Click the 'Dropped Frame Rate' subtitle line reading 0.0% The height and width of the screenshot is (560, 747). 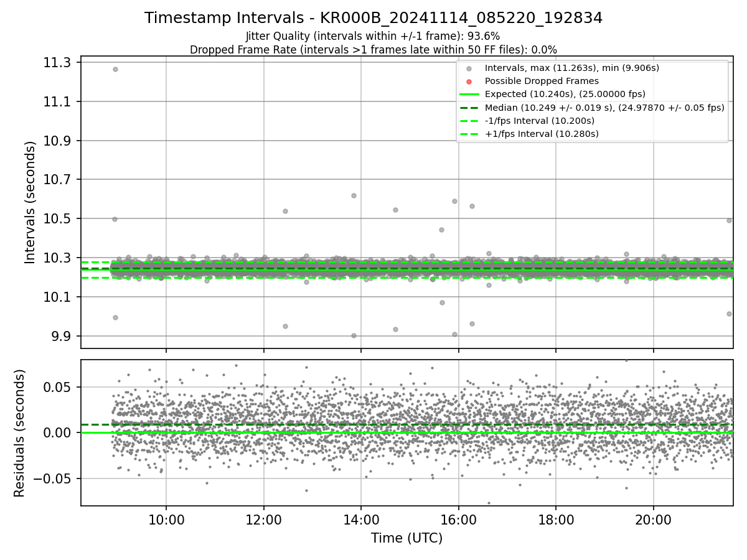(374, 49)
